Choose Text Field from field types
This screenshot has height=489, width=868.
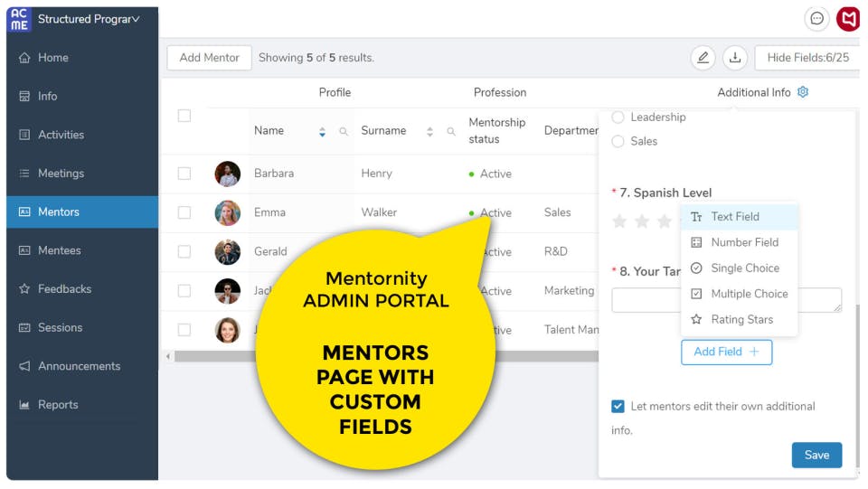[739, 217]
